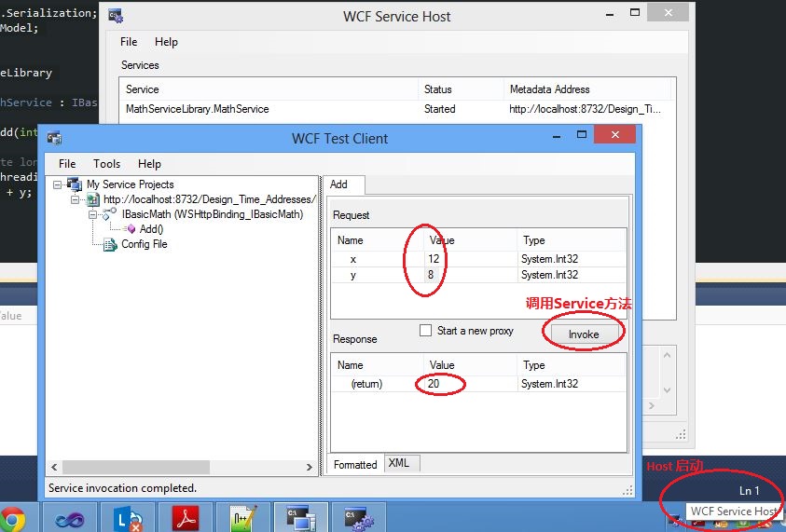The image size is (786, 532).
Task: Click the localhost:8732 endpoint address icon
Action: [92, 199]
